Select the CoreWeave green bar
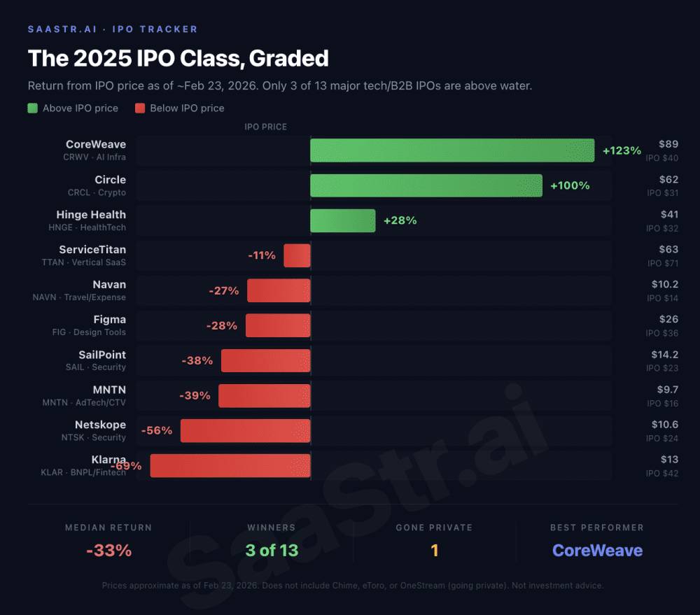Screen dimensions: 700x615 [452, 150]
